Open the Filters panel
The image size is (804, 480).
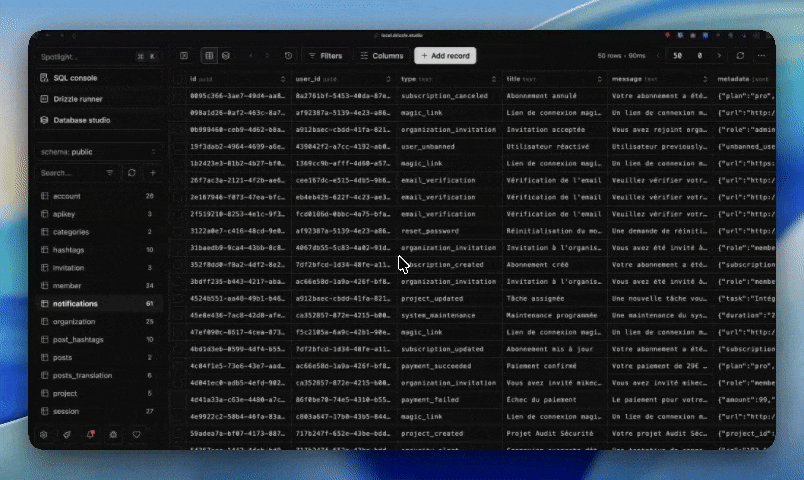tap(324, 56)
